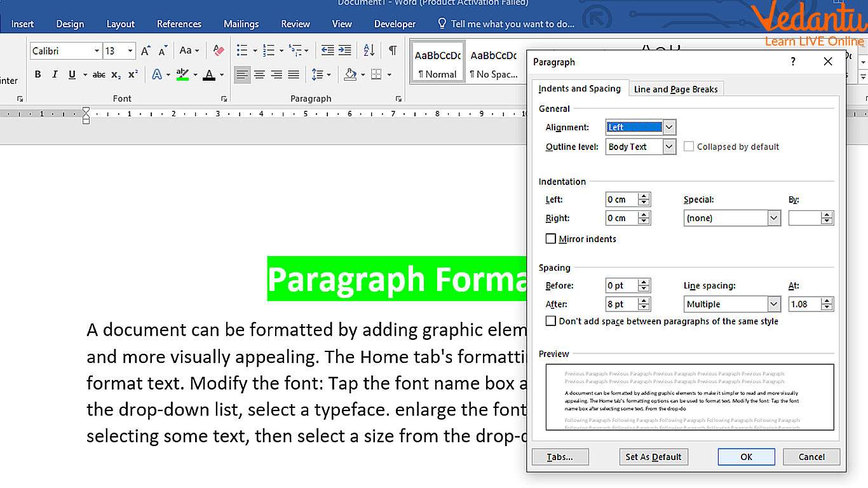Enable Don't add space between paragraphs option
Image resolution: width=868 pixels, height=488 pixels.
pyautogui.click(x=550, y=321)
